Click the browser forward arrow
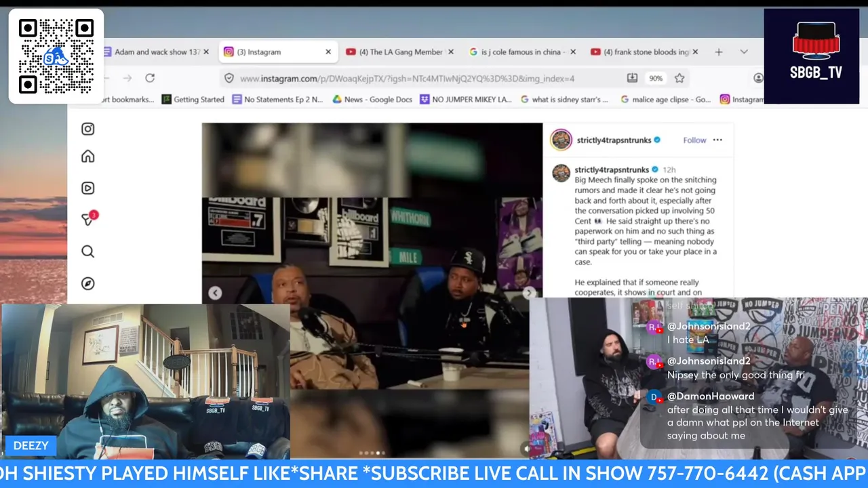The image size is (868, 488). pos(127,78)
